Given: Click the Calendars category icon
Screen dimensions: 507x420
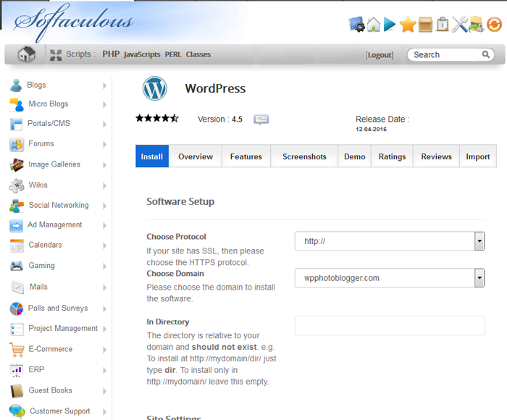Looking at the screenshot, I should click(17, 245).
